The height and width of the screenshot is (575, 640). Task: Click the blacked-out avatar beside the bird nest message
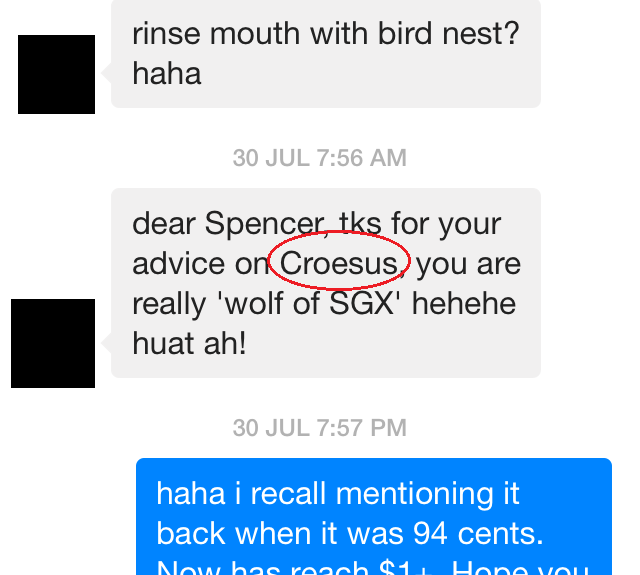[56, 74]
